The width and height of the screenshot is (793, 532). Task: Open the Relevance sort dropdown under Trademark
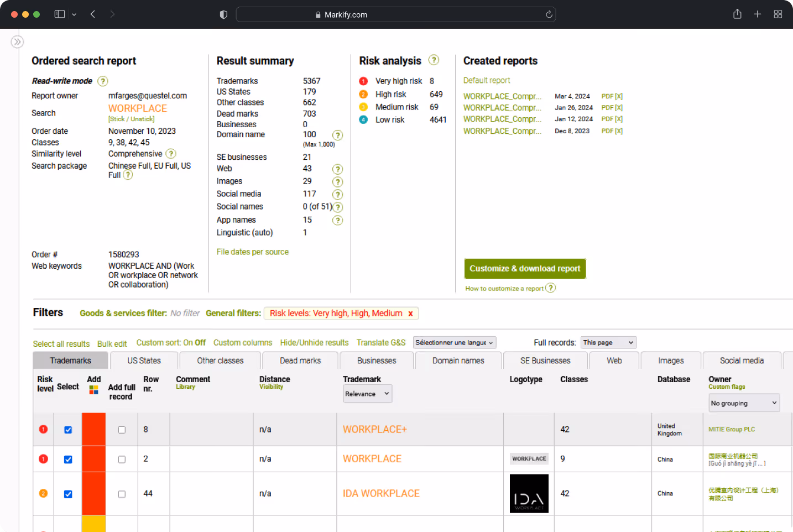[x=367, y=394]
